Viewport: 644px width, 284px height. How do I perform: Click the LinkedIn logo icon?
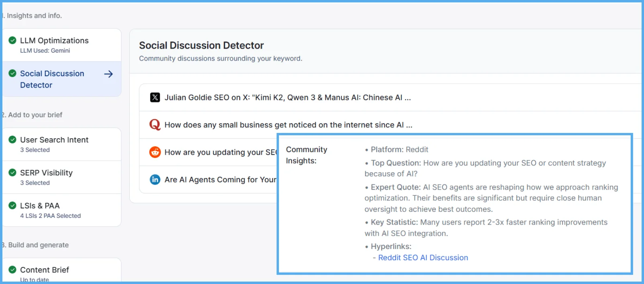[x=155, y=180]
